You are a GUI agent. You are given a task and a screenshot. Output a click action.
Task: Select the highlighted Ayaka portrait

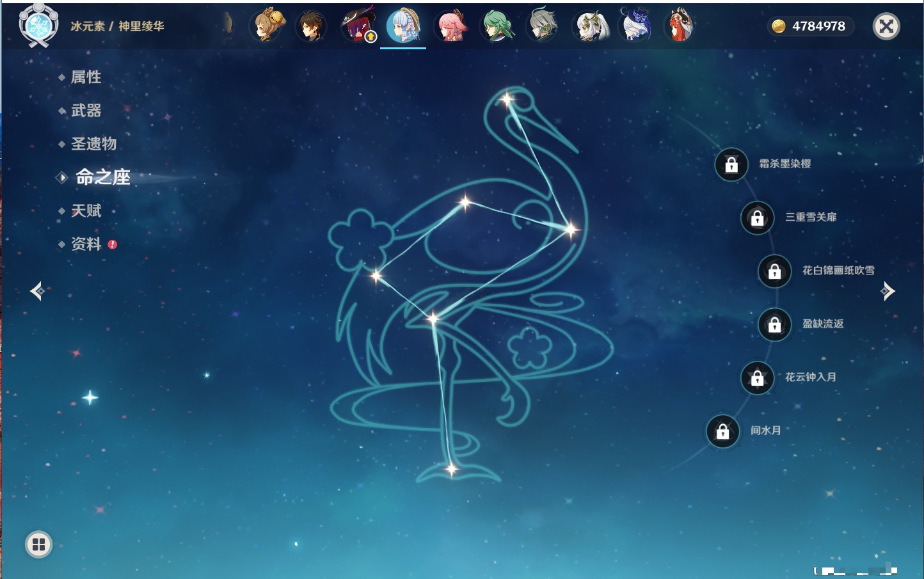coord(403,26)
